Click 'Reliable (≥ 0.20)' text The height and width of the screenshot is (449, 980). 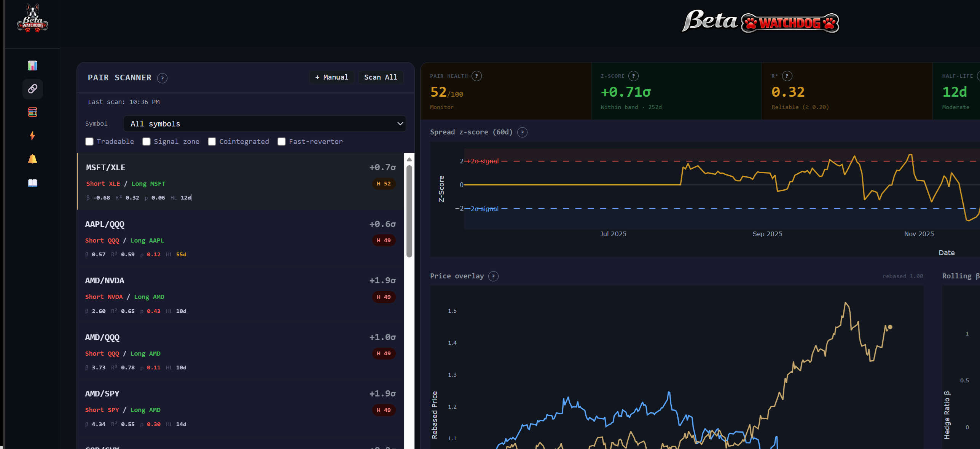(x=800, y=107)
